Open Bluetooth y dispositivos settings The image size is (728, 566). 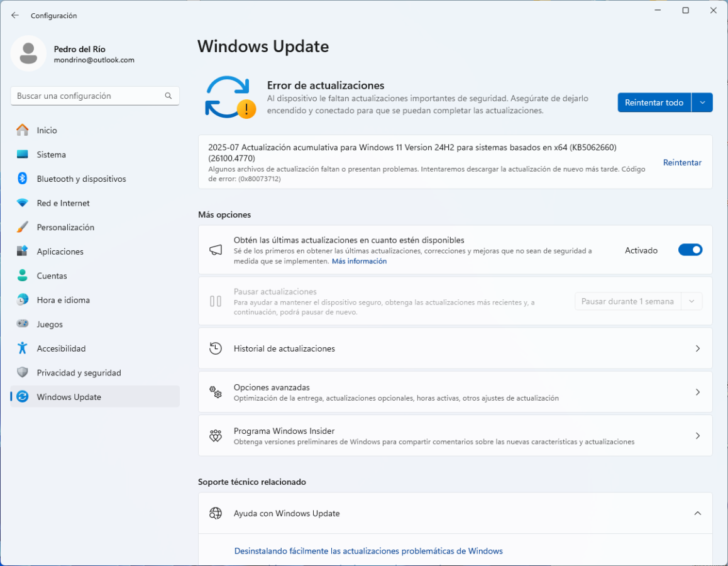[95, 179]
